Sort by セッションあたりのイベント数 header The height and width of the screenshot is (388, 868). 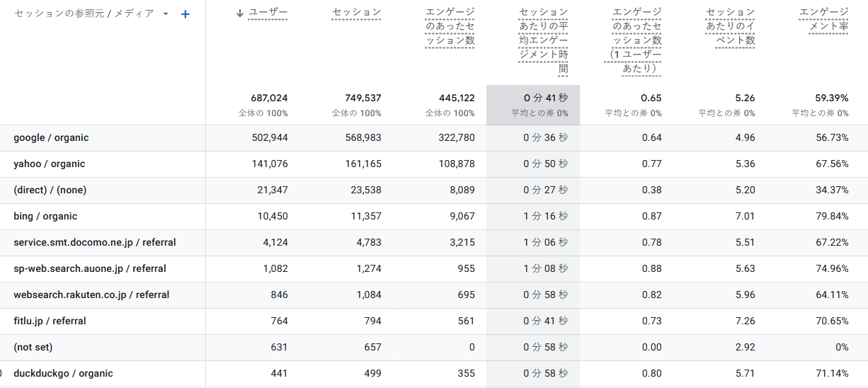[731, 26]
